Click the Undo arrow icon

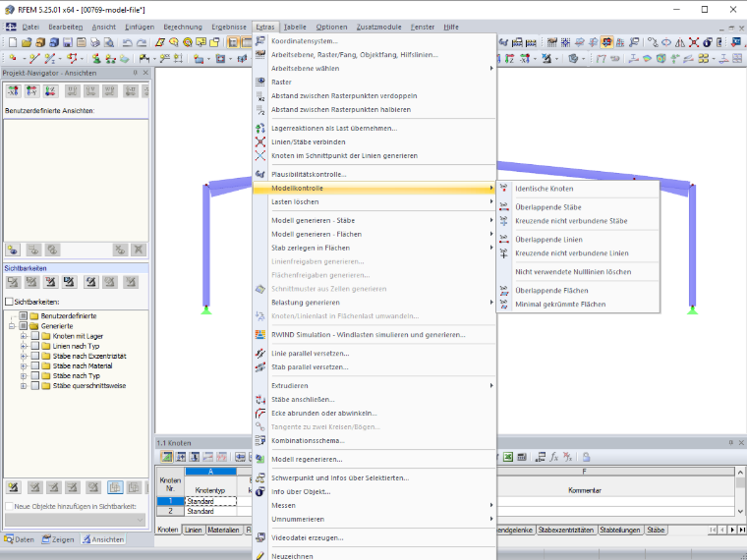point(127,43)
